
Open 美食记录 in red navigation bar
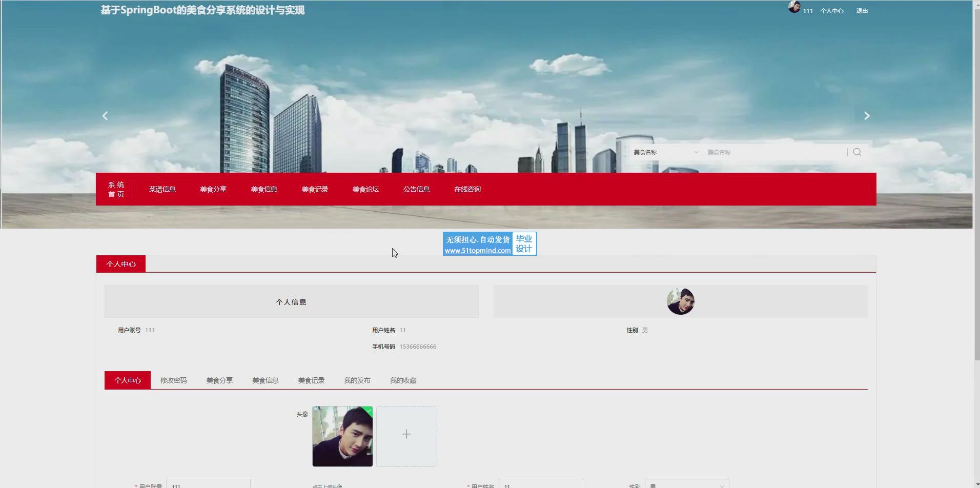click(315, 189)
